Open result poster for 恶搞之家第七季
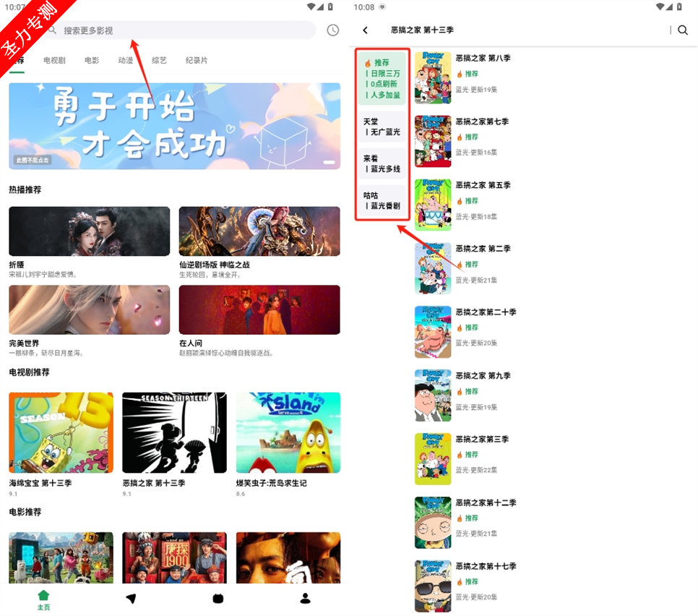The image size is (698, 616). [433, 141]
